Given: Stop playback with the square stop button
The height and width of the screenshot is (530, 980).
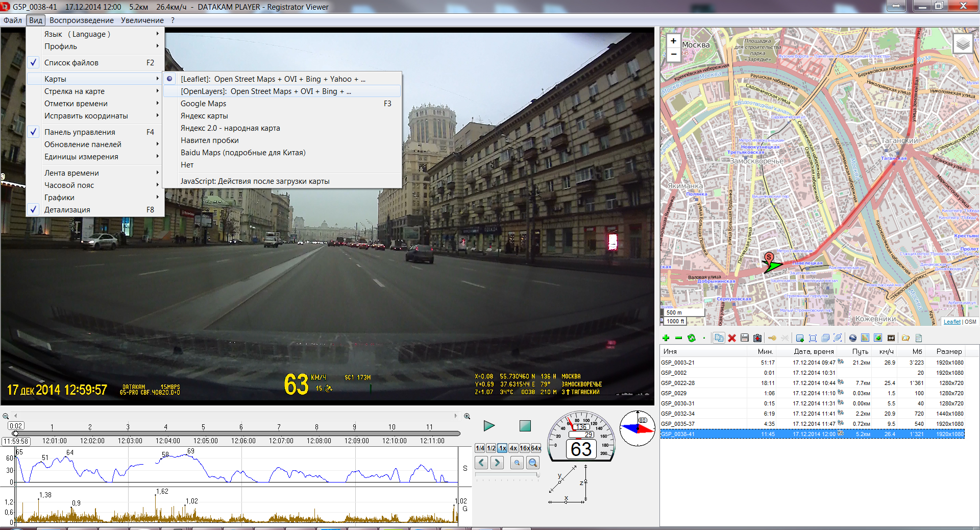Looking at the screenshot, I should click(x=525, y=426).
